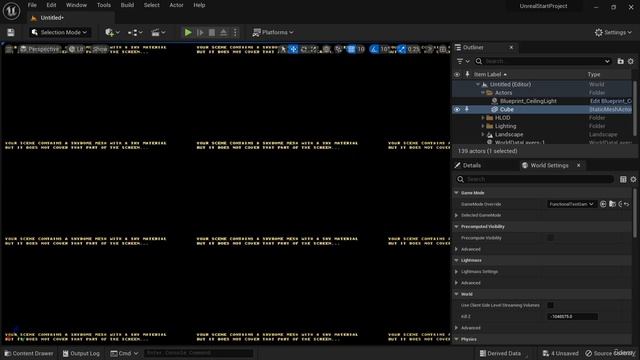This screenshot has width=640, height=360.
Task: Open the Actor menu
Action: pos(176,5)
